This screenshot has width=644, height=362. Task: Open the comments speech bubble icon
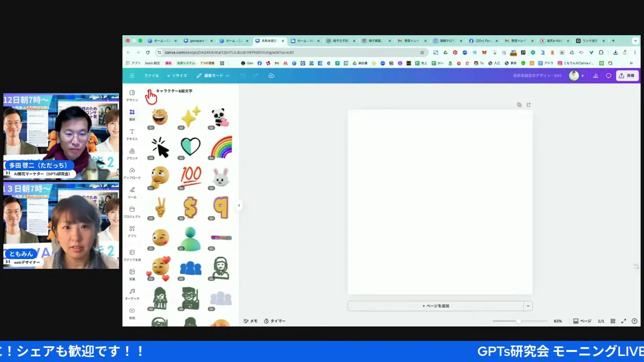[608, 76]
